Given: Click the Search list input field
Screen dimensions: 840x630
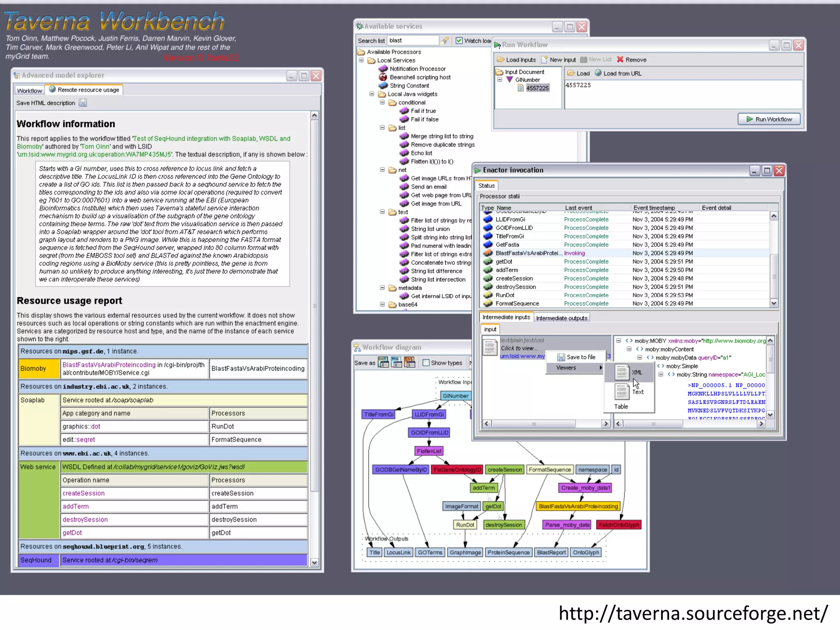Looking at the screenshot, I should [x=413, y=40].
